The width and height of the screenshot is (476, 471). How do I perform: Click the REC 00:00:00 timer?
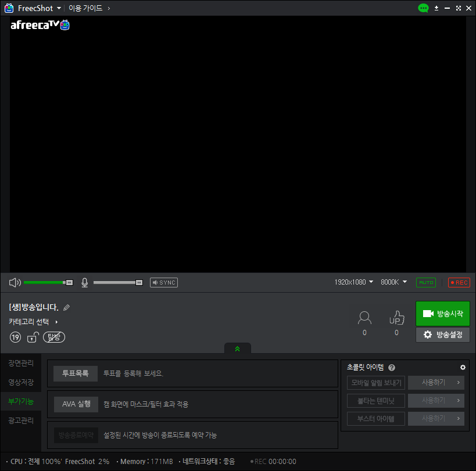coord(273,462)
